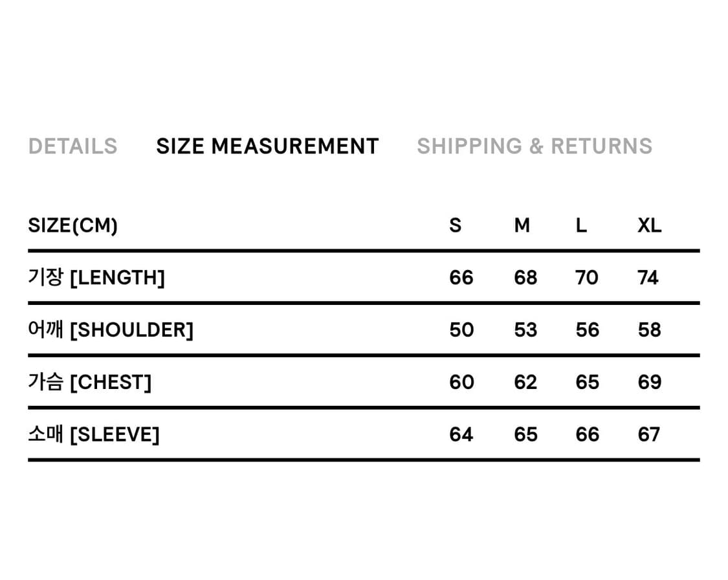The image size is (728, 580).
Task: Click the S size column header
Action: click(456, 225)
